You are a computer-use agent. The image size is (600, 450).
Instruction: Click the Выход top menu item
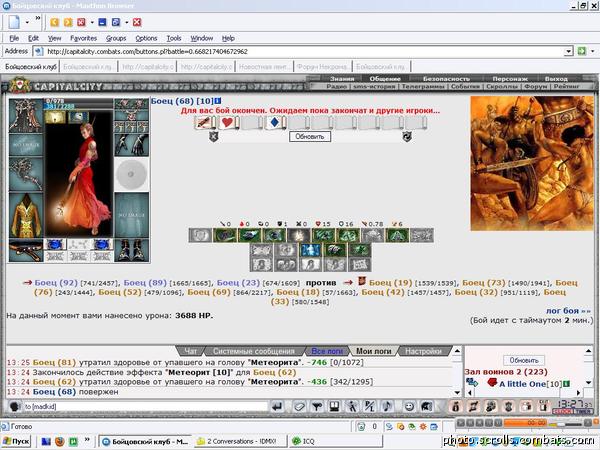[556, 78]
